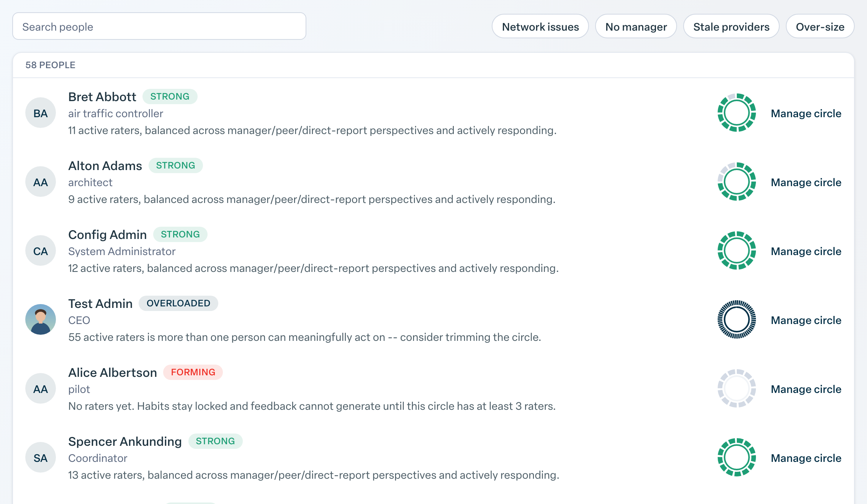The image size is (867, 504).
Task: Focus the Search people field
Action: pos(159,26)
